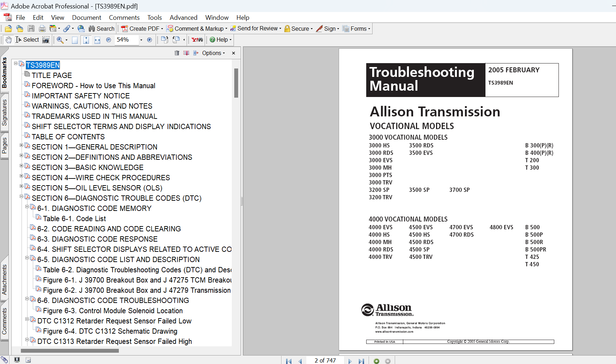Click the page number field 2 of 747
Screen dimensions: 616x364
click(325, 360)
